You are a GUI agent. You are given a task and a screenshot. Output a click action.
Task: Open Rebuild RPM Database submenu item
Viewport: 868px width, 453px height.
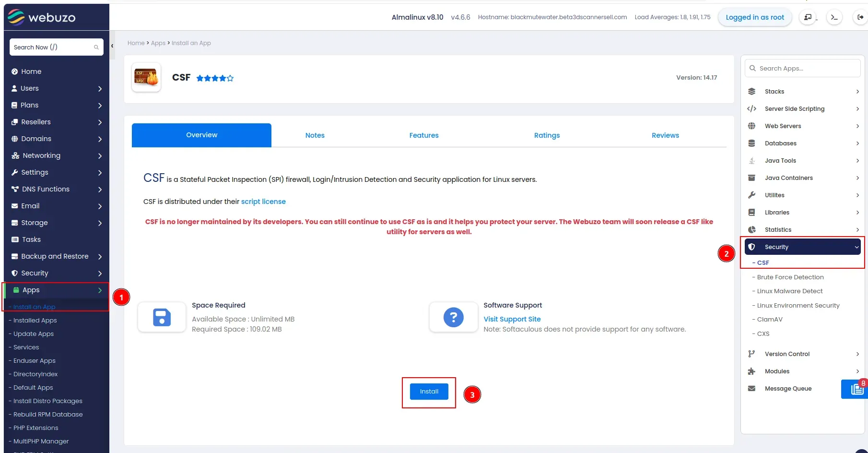point(48,415)
